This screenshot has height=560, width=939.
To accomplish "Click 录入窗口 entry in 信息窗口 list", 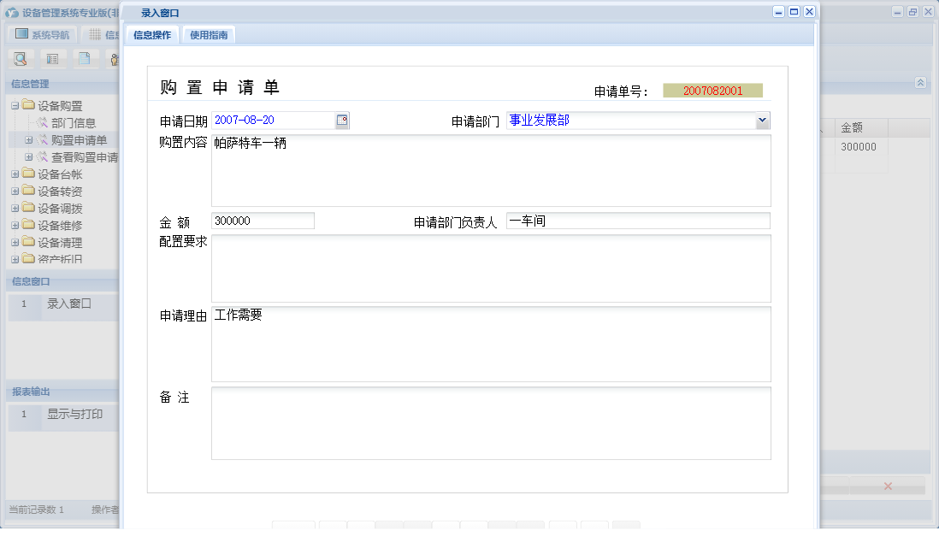I will (69, 304).
